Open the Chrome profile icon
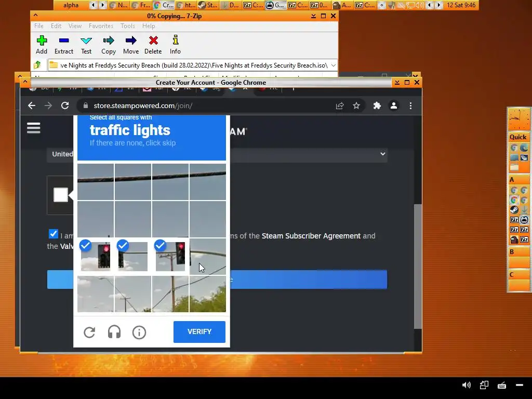 coord(394,106)
